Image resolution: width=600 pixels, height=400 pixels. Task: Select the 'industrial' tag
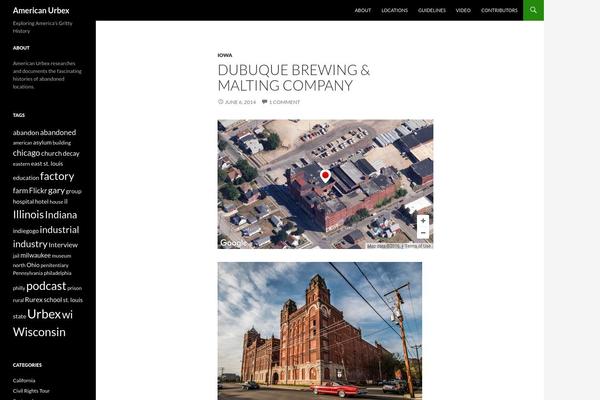[x=59, y=230]
